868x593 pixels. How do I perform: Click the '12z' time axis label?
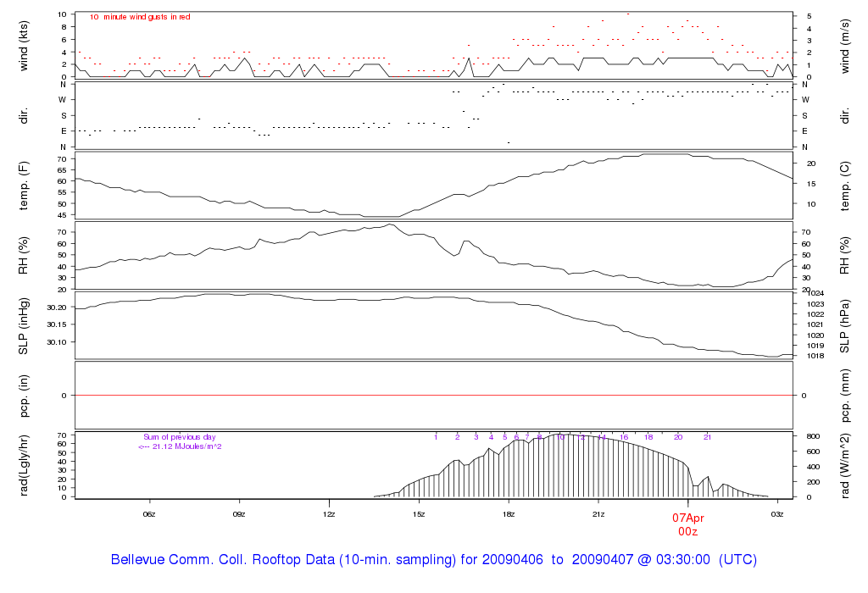click(x=329, y=514)
